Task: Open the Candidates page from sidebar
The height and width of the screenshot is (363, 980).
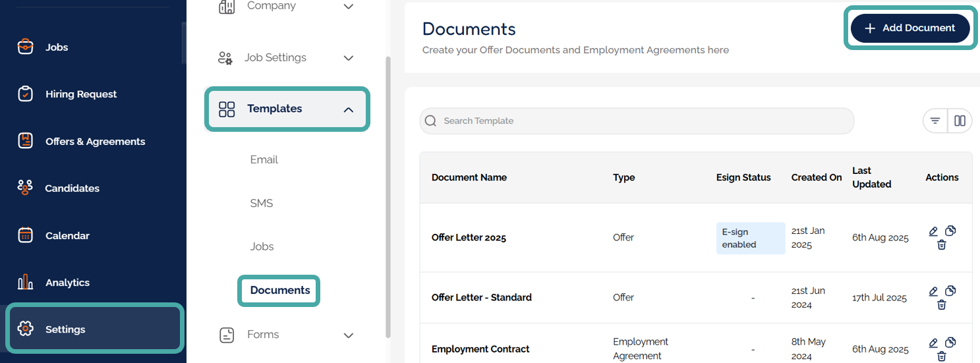Action: pos(72,188)
